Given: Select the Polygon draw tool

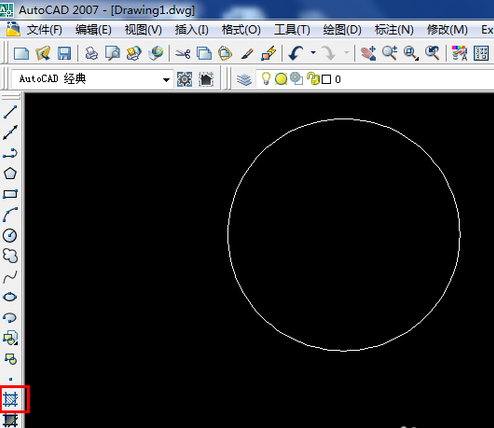Looking at the screenshot, I should pos(10,173).
